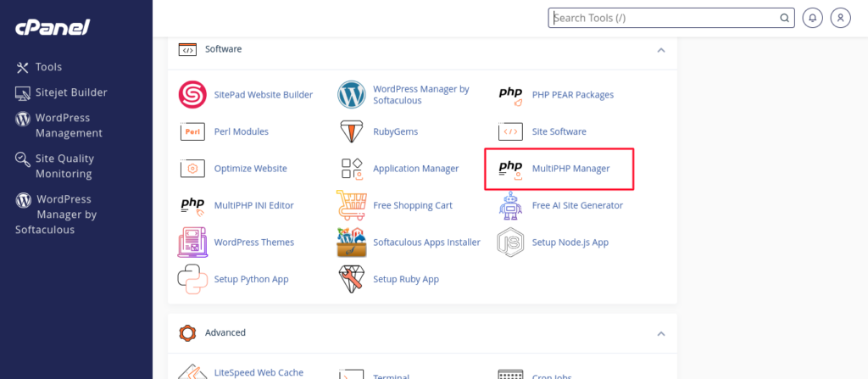868x379 pixels.
Task: Open the Setup Ruby App link
Action: [406, 279]
